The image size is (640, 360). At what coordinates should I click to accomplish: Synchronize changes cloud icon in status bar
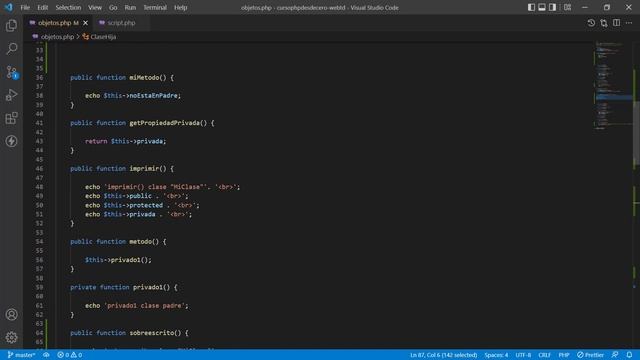(46, 355)
